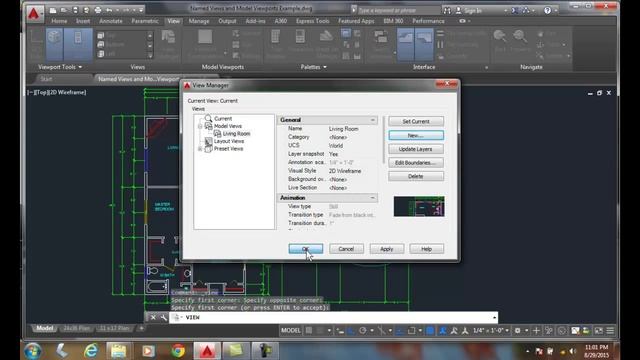Click the Living Room view preview thumbnail
This screenshot has width=640, height=360.
[x=419, y=207]
